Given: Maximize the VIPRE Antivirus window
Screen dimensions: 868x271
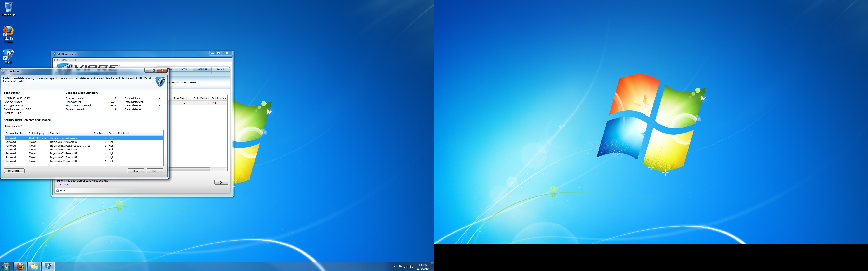Looking at the screenshot, I should coord(218,53).
